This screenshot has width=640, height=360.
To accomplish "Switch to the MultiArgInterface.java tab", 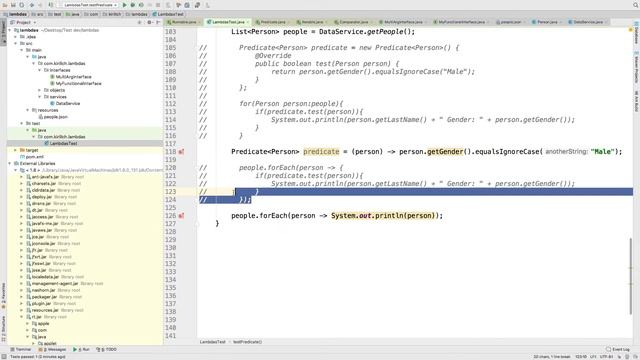I will point(403,22).
